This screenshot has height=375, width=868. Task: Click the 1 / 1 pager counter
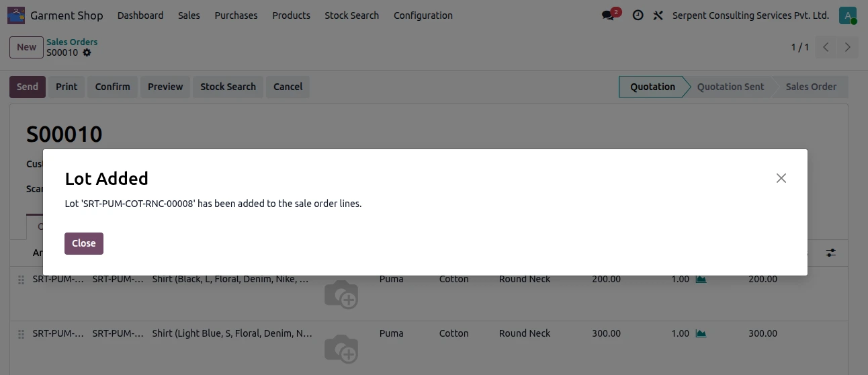click(799, 47)
